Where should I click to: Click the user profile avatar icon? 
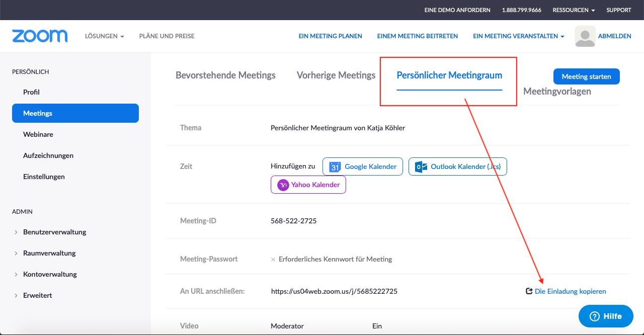pyautogui.click(x=585, y=36)
